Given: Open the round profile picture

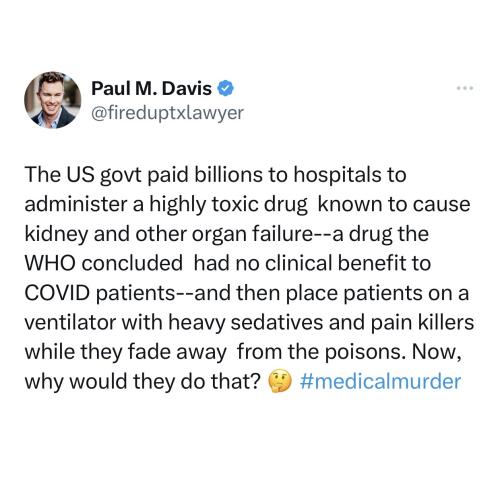Looking at the screenshot, I should point(53,100).
